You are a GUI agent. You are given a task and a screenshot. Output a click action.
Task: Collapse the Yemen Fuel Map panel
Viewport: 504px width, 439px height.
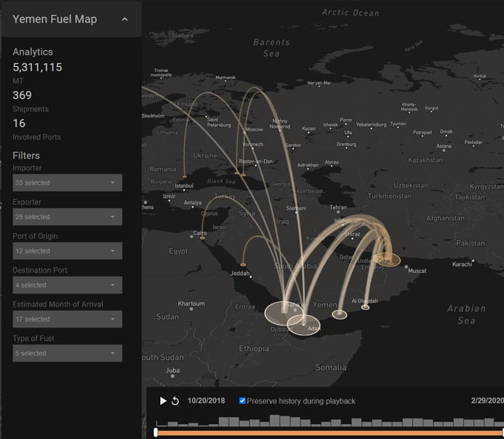point(125,19)
